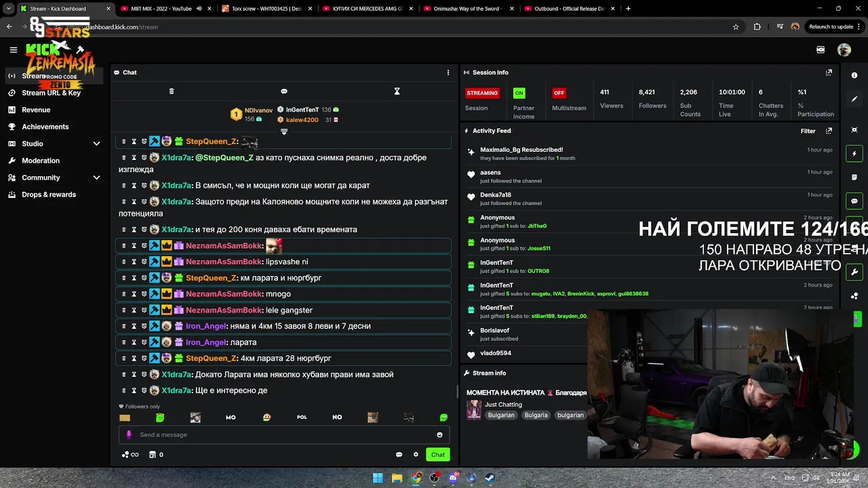This screenshot has height=488, width=868.
Task: Insert the 'NO' quick emote
Action: tap(337, 418)
